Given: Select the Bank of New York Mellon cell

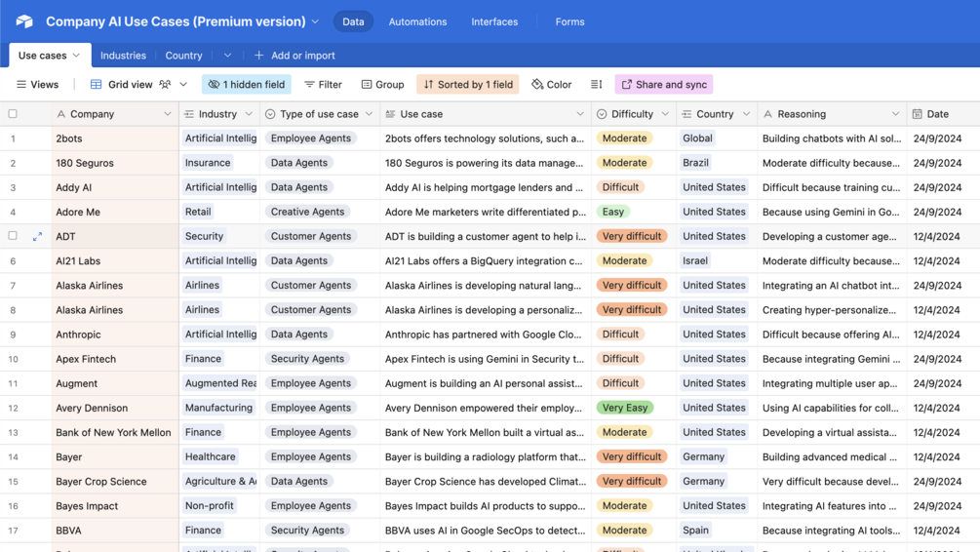Looking at the screenshot, I should pyautogui.click(x=115, y=432).
